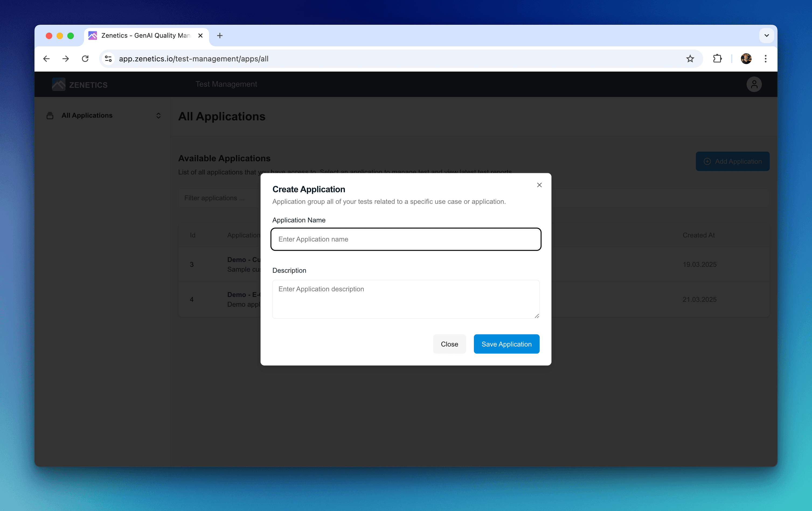The image size is (812, 511).
Task: Click the browser back navigation arrow
Action: pos(46,59)
